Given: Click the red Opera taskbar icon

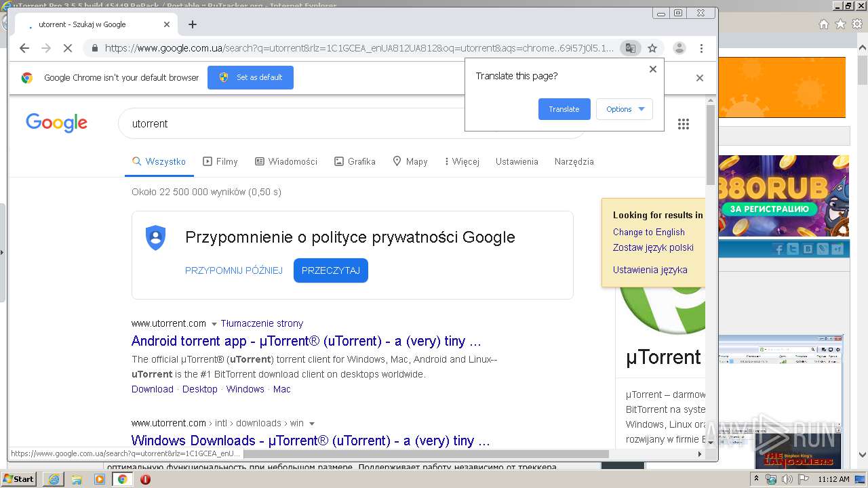Looking at the screenshot, I should (x=145, y=479).
